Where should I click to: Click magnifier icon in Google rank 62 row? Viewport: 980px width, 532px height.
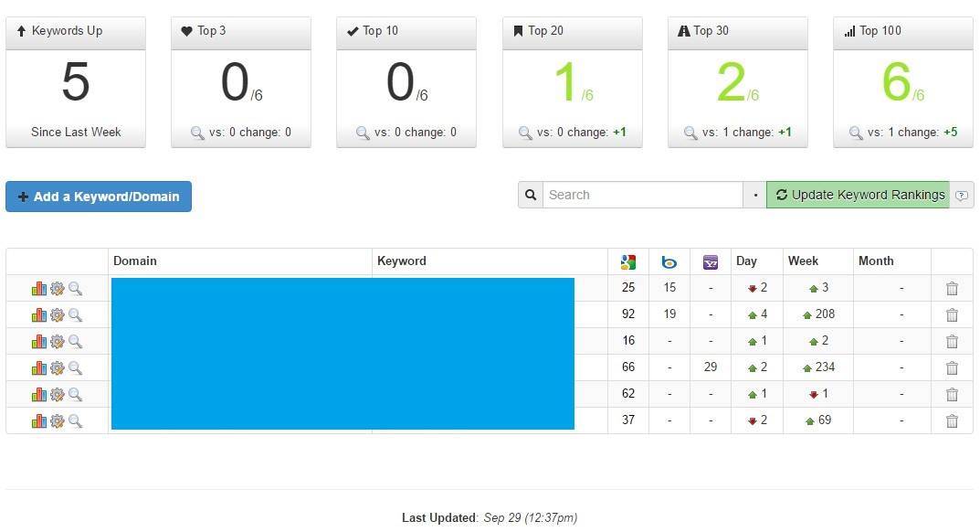pyautogui.click(x=75, y=394)
